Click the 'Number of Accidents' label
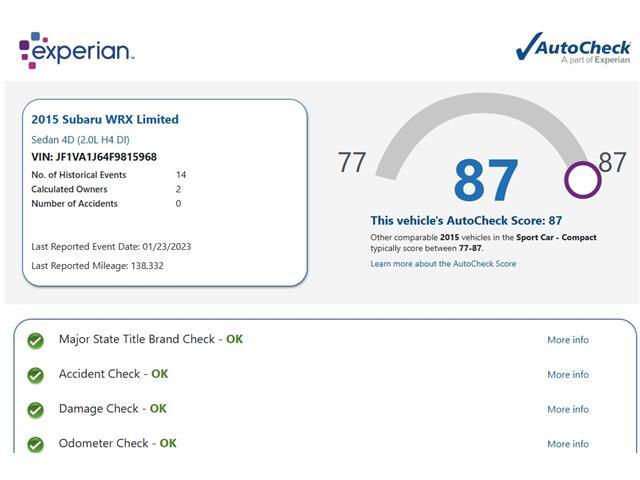The height and width of the screenshot is (480, 640). 74,203
